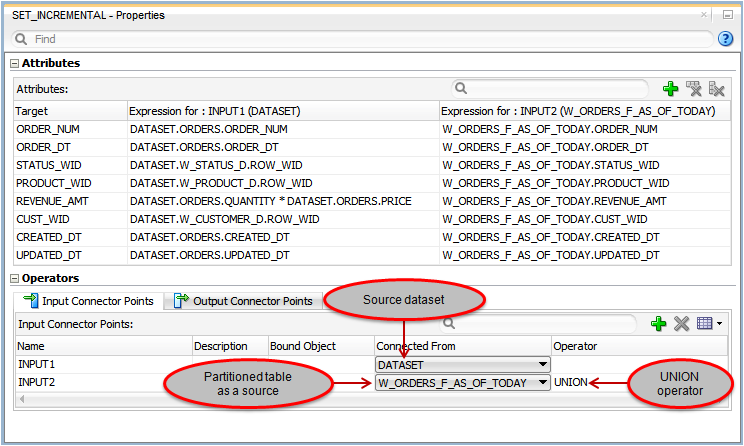
Task: Close the SET_INCREMENTAL Properties tab
Action: (x=704, y=15)
